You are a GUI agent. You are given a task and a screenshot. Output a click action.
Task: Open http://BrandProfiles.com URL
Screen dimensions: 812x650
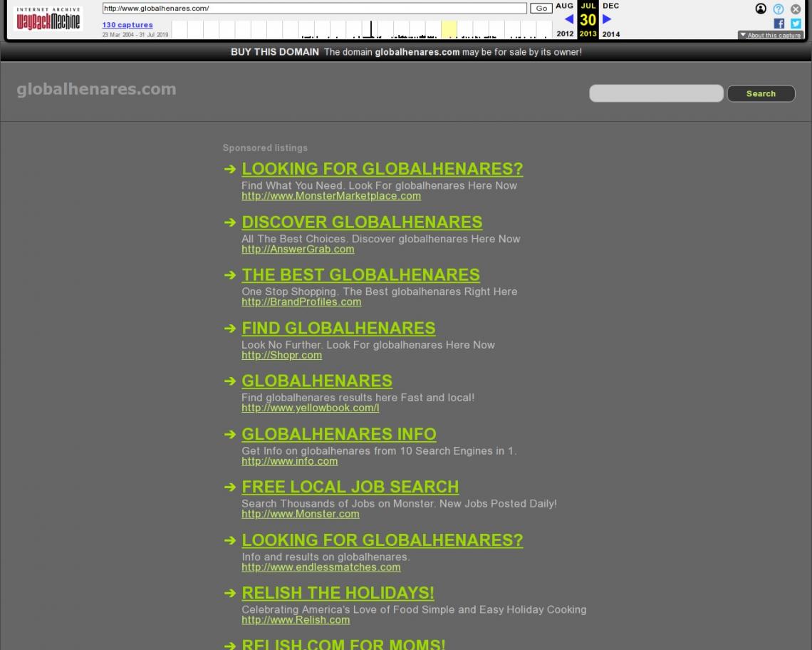(x=301, y=302)
